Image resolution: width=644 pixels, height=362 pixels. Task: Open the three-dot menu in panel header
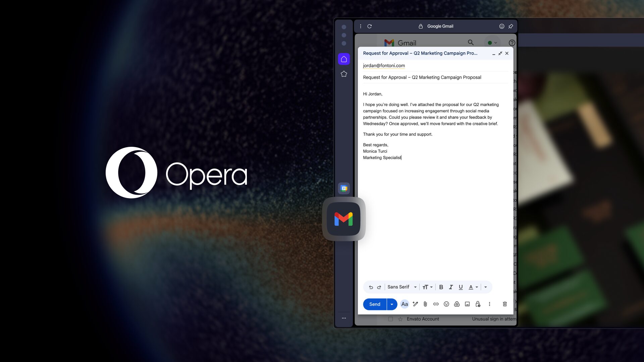click(x=361, y=26)
